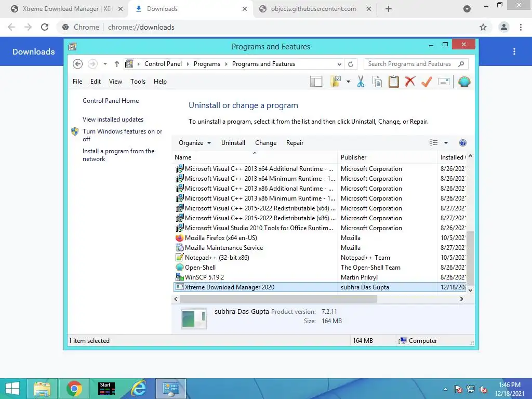Open Internet Explorer from the taskbar
The height and width of the screenshot is (399, 532).
(x=139, y=389)
